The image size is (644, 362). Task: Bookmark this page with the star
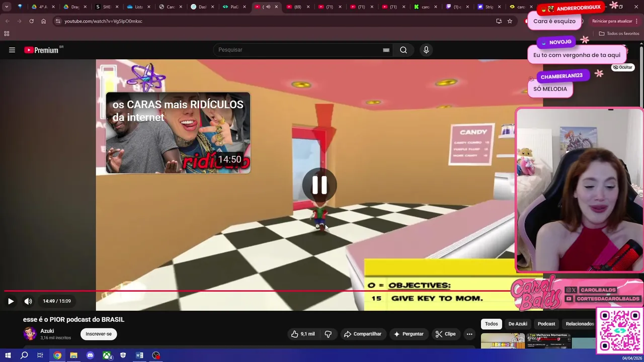click(510, 21)
